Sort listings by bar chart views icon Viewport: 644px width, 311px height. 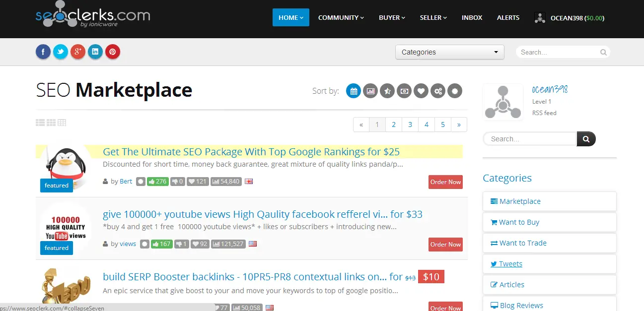(x=370, y=91)
